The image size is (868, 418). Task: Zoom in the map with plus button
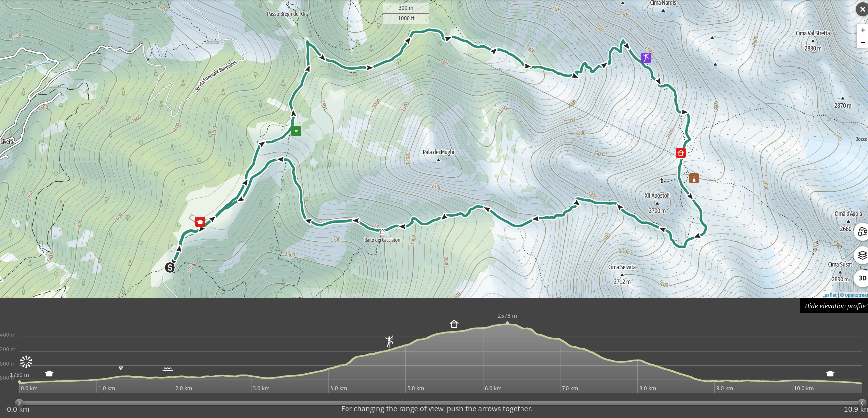(863, 30)
